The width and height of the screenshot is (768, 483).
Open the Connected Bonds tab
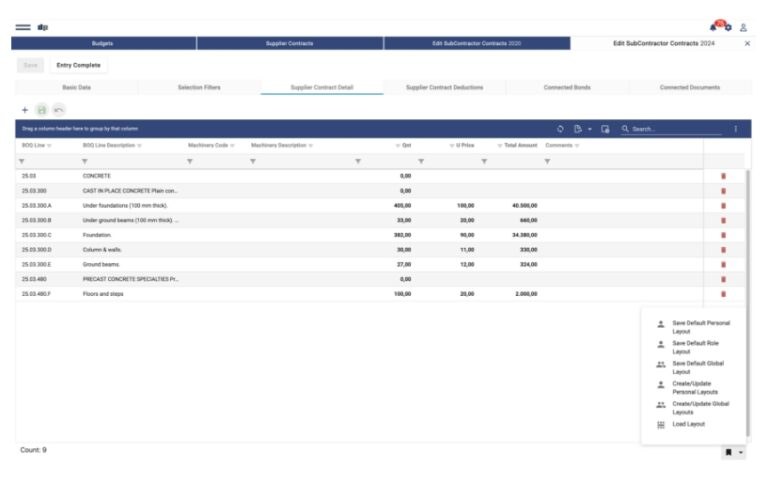tap(567, 87)
